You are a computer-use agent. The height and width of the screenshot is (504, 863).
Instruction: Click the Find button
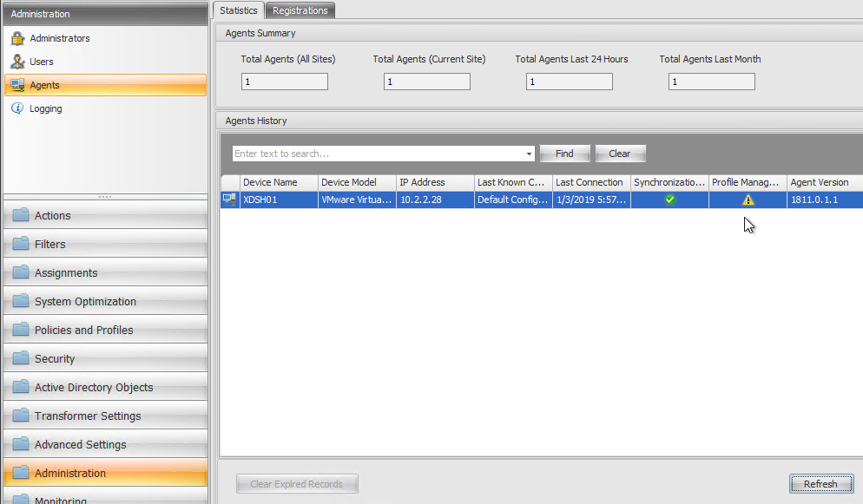click(x=564, y=154)
